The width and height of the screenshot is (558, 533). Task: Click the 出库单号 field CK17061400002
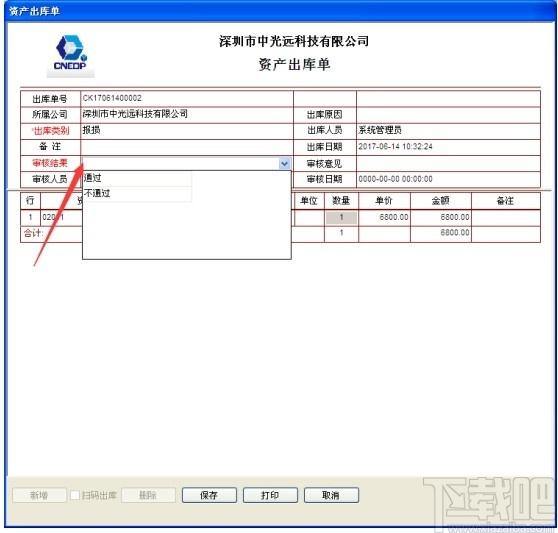point(187,98)
